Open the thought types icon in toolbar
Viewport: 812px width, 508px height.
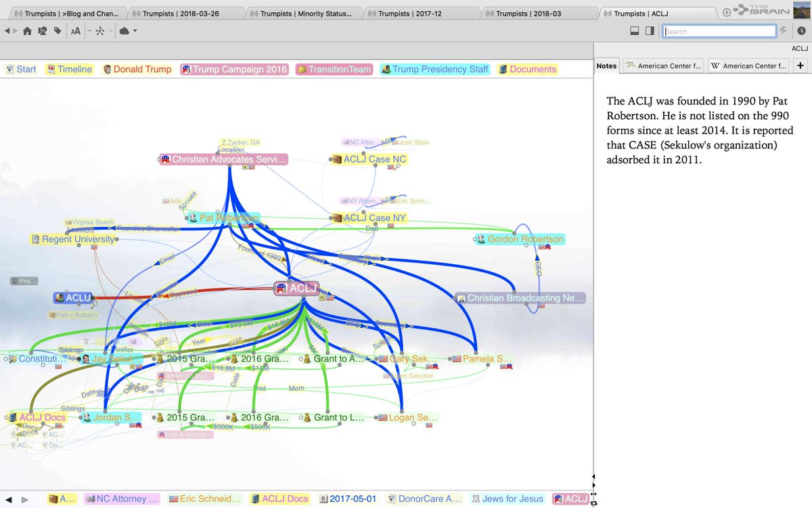pyautogui.click(x=42, y=30)
